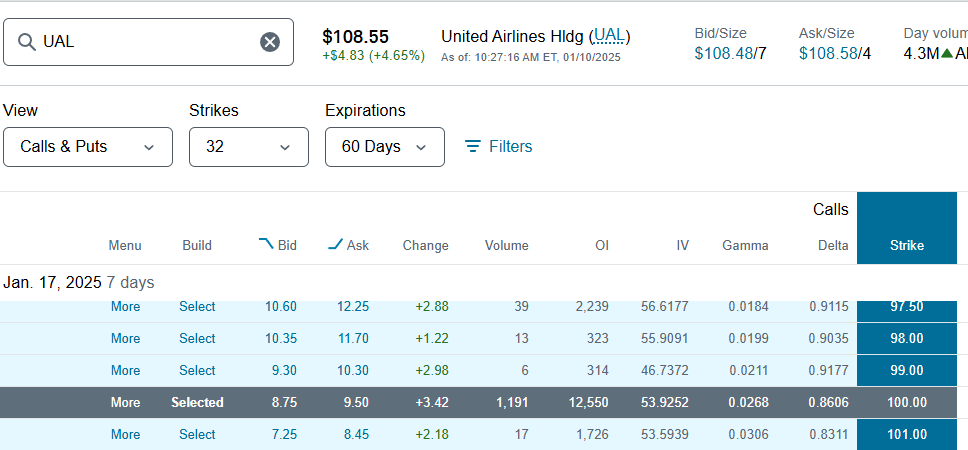968x450 pixels.
Task: Click the Strike column header
Action: [x=907, y=246]
